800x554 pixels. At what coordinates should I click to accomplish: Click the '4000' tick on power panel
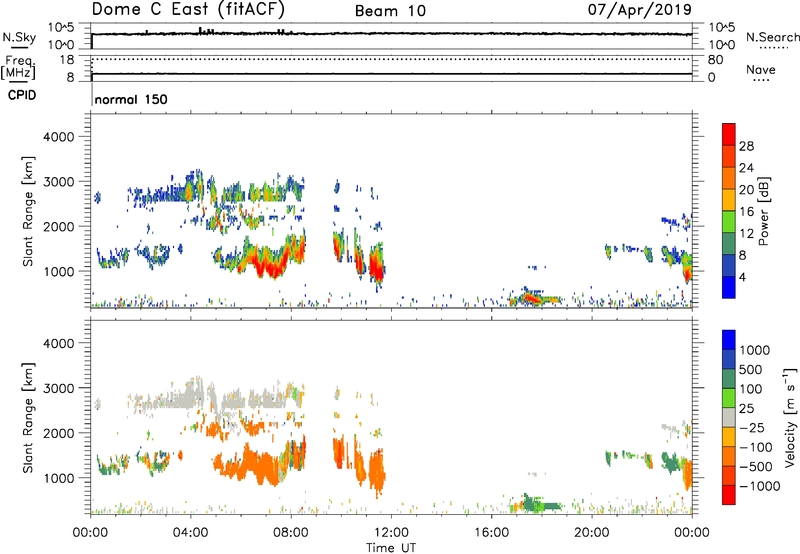[58, 137]
